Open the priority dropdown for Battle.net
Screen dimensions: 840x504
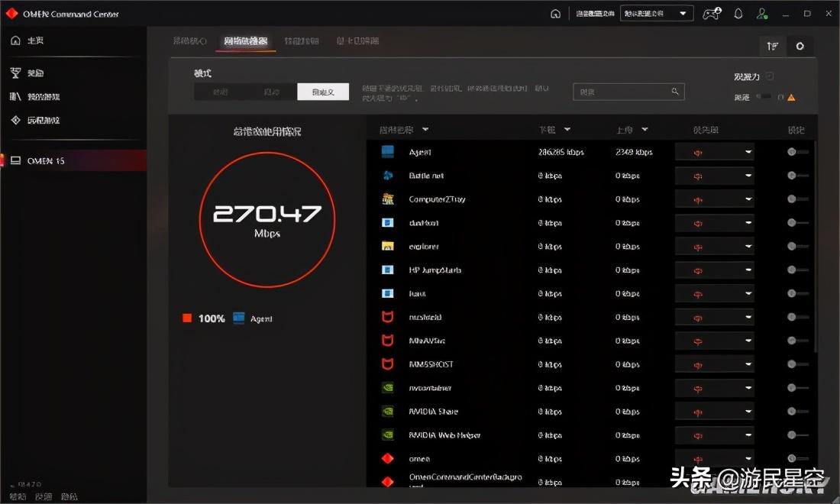(x=715, y=176)
